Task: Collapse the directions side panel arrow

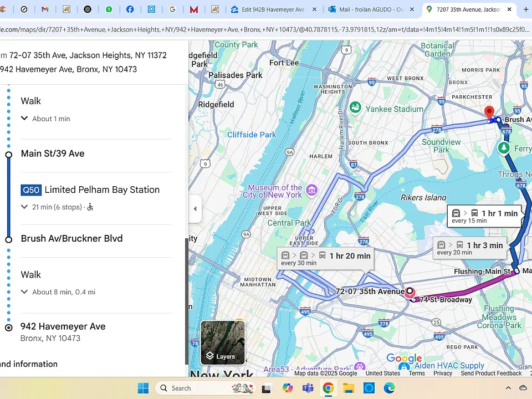Action: 195,209
